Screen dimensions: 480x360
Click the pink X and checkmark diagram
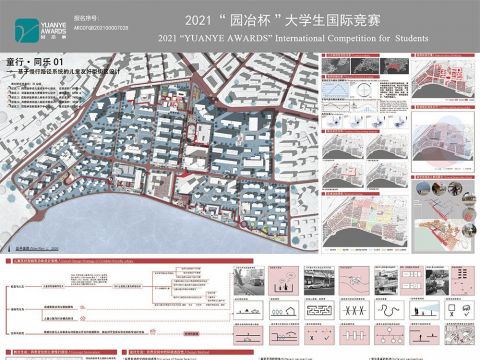[x=319, y=335]
